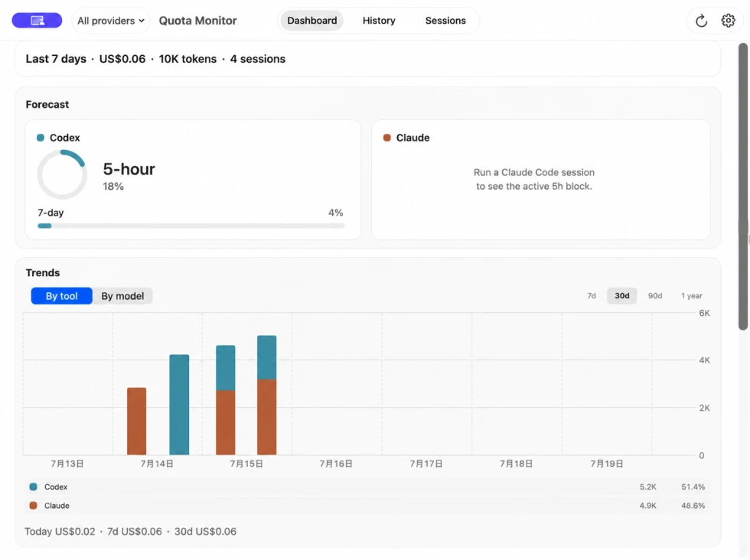Image resolution: width=750 pixels, height=560 pixels.
Task: Refresh data with the reload icon
Action: pos(701,21)
